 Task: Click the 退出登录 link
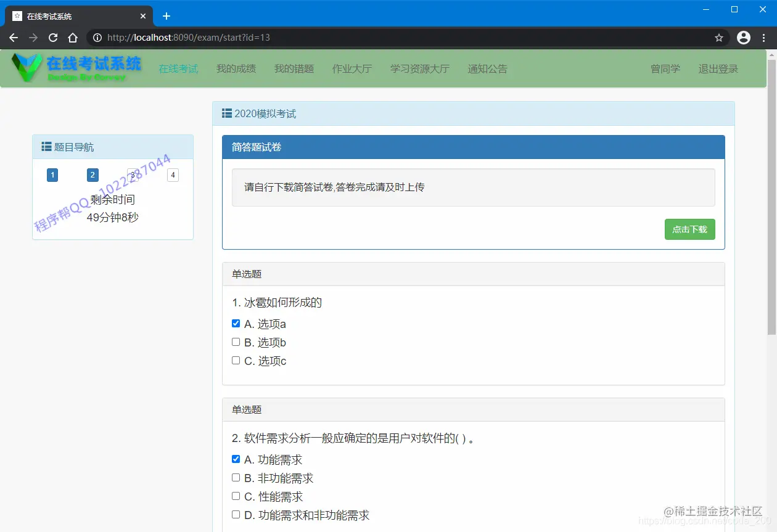click(718, 69)
